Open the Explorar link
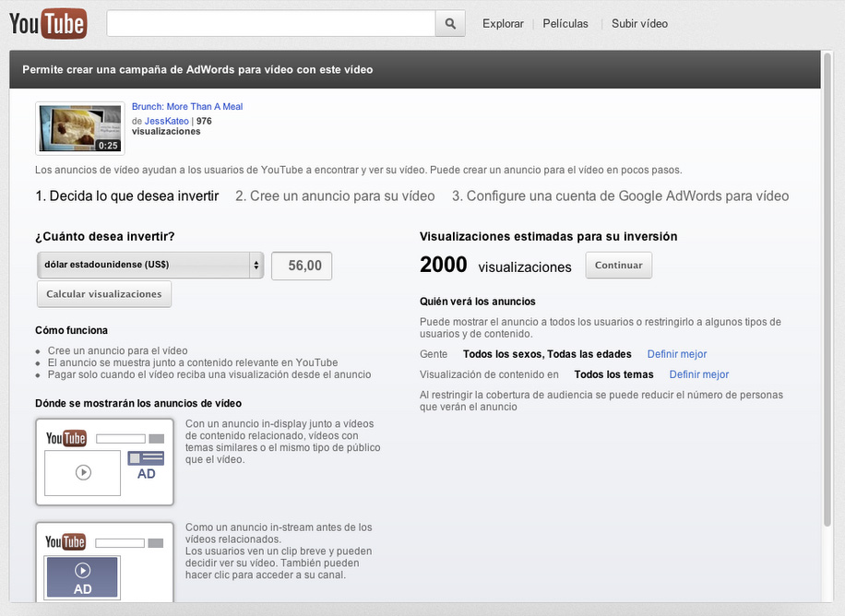This screenshot has width=845, height=616. pos(503,24)
